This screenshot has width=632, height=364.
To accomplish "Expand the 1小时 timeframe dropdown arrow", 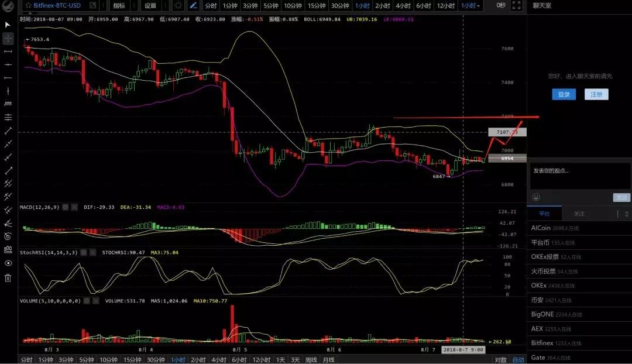I will (x=479, y=6).
